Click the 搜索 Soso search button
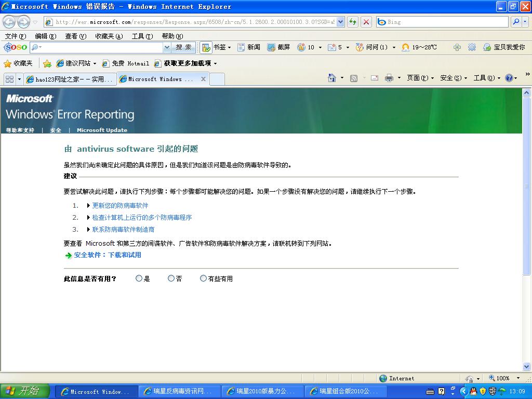Screen dimensions: 532x399 [x=183, y=47]
